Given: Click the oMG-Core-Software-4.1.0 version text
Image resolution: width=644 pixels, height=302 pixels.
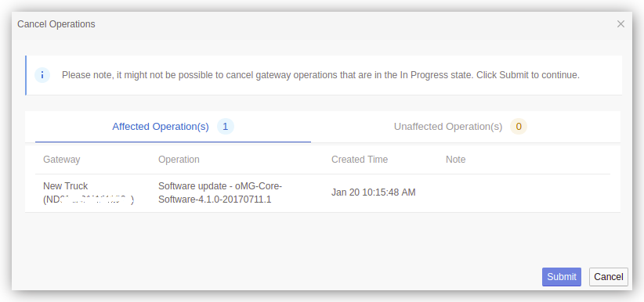Looking at the screenshot, I should (220, 192).
